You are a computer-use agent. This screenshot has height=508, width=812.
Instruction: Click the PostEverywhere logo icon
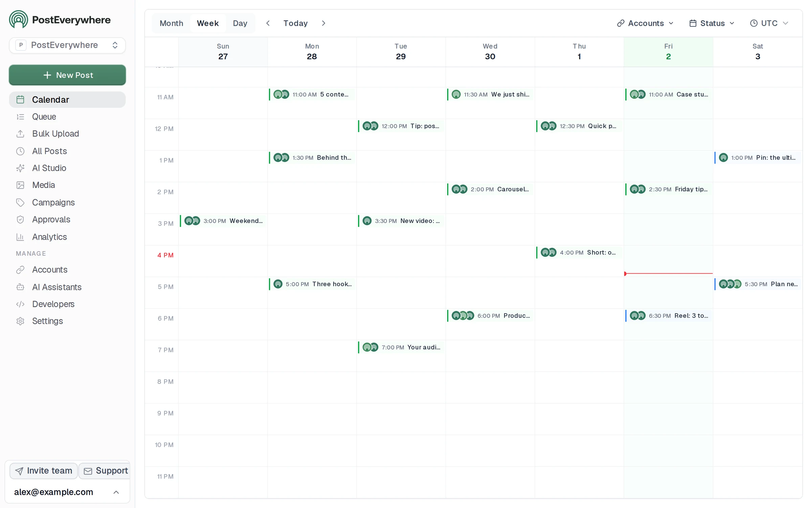coord(19,19)
